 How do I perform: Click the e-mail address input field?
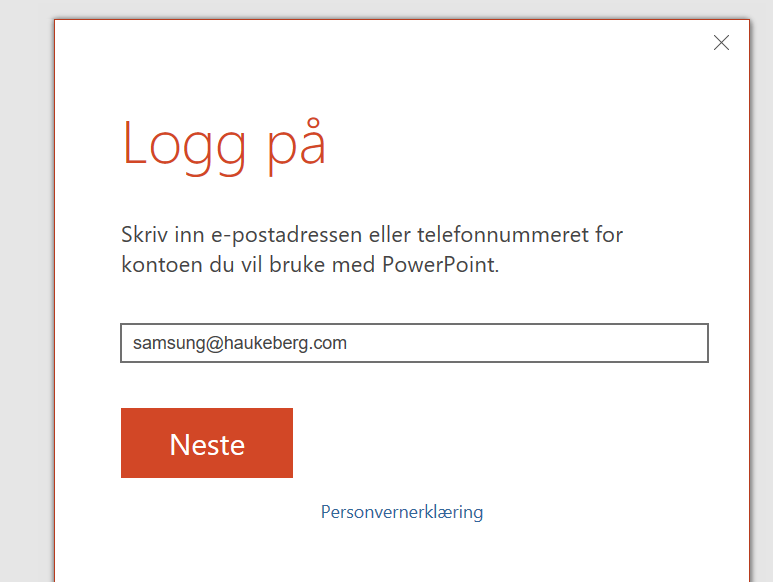(x=414, y=343)
